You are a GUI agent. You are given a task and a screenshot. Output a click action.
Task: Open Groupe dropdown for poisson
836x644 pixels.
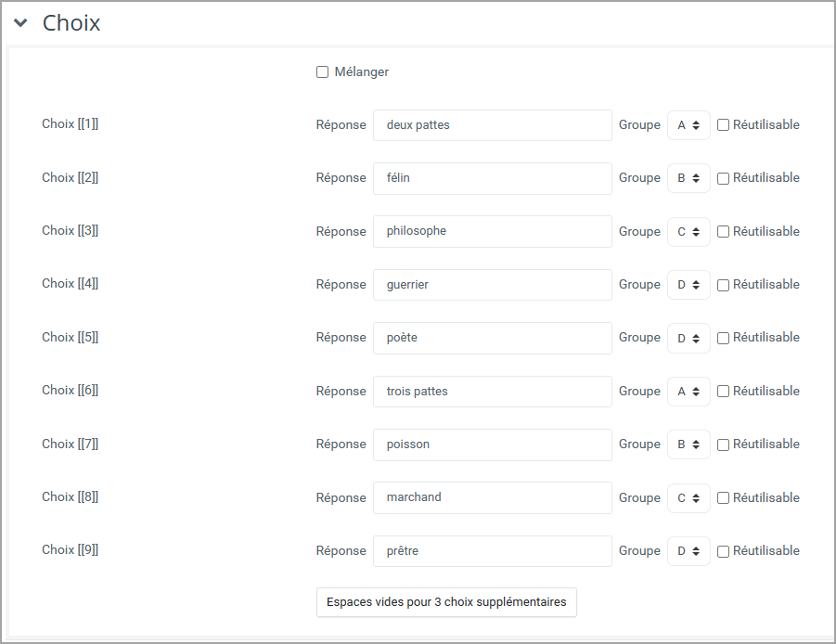688,444
